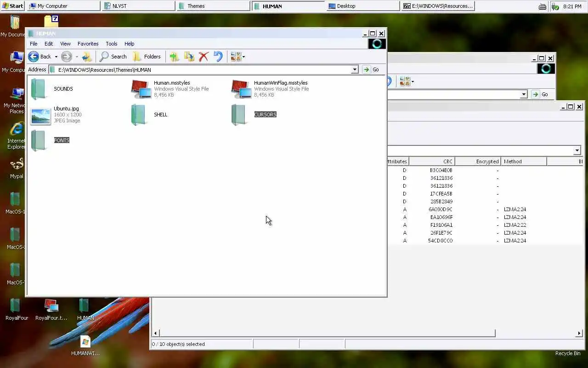The width and height of the screenshot is (588, 368).
Task: Open the Tools menu
Action: tap(112, 44)
